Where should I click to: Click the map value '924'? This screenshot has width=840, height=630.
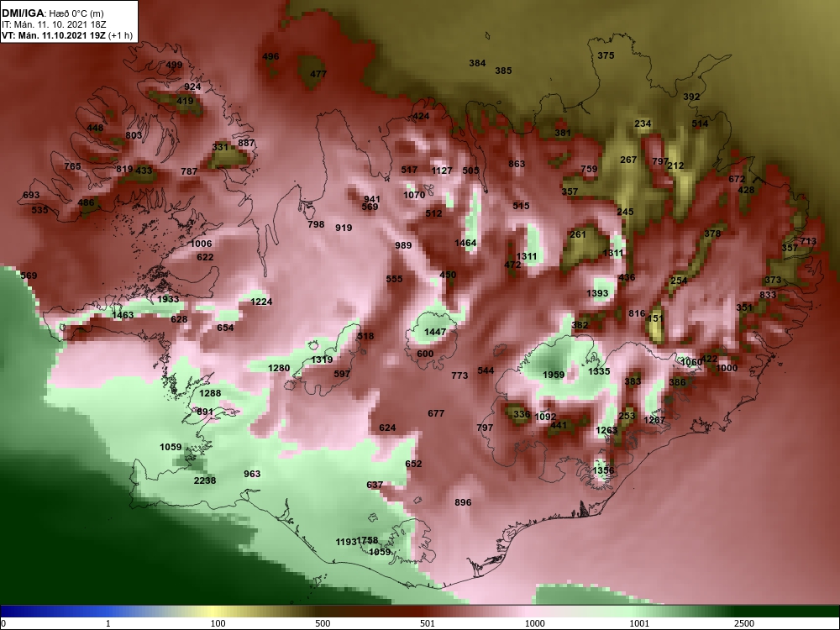tap(192, 87)
